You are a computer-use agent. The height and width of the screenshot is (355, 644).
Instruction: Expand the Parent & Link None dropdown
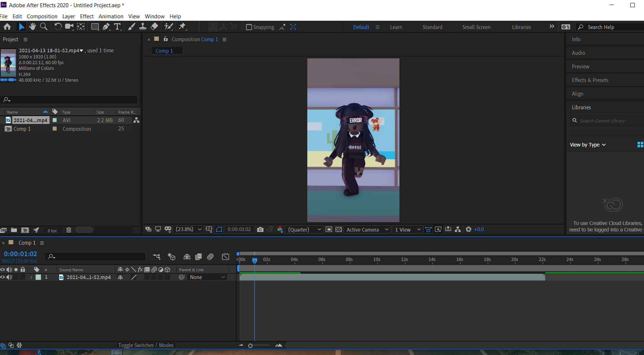tap(207, 277)
